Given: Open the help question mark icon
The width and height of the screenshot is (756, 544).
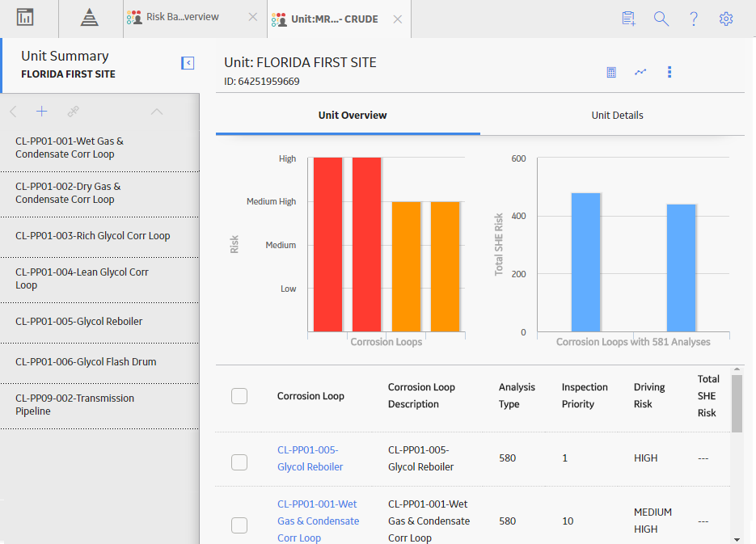Looking at the screenshot, I should 693,19.
